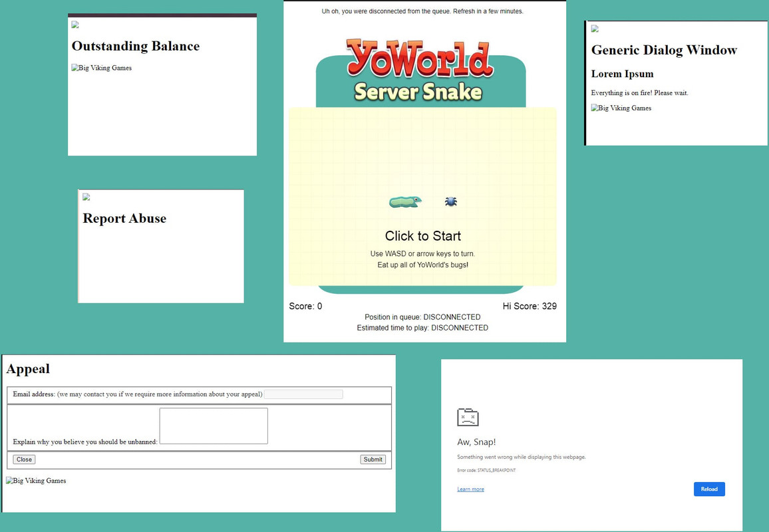Click the Reload button on Aw, Snap page

tap(709, 489)
